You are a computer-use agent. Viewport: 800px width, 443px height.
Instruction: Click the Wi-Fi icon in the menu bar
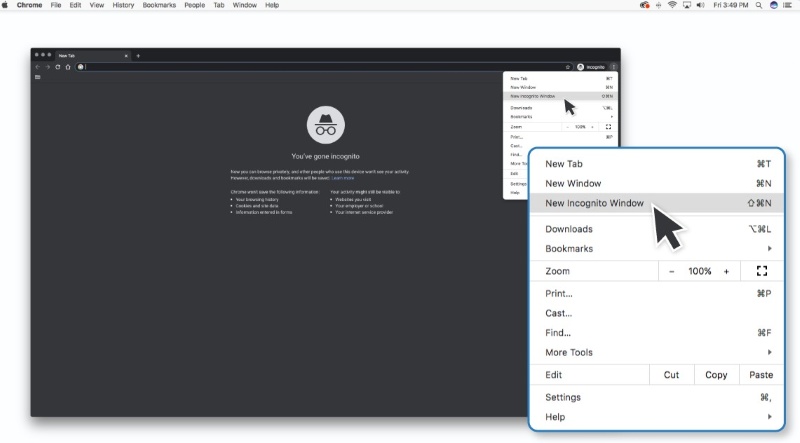tap(673, 5)
